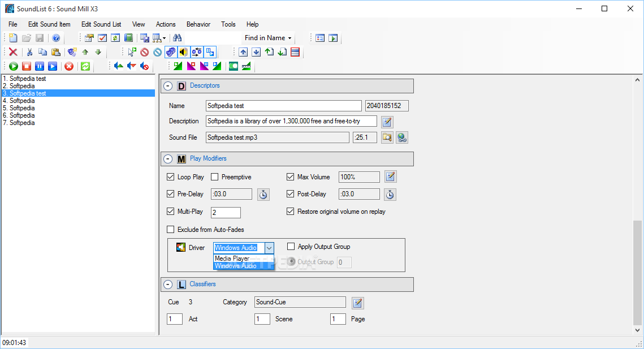
Task: Enable the Preemptive checkbox
Action: [214, 176]
